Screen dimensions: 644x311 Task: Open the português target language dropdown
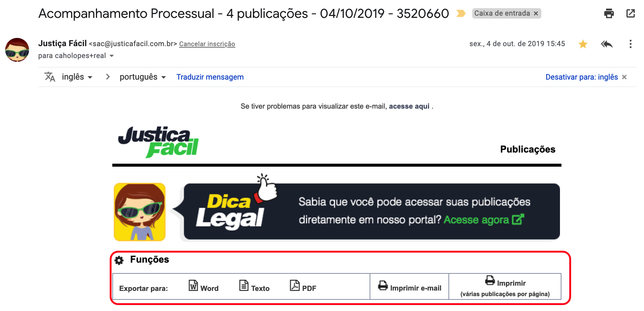point(143,77)
